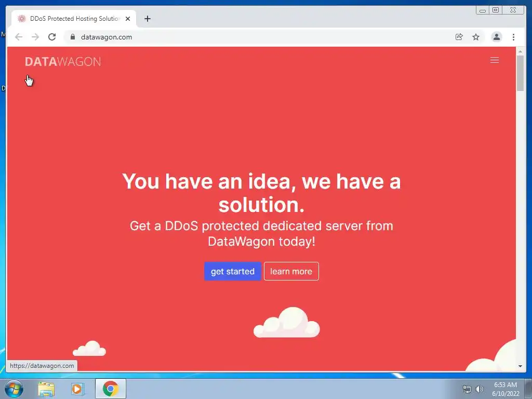Select the DDoS Protected Hosting Solutions tab
This screenshot has height=399, width=532.
pos(74,19)
